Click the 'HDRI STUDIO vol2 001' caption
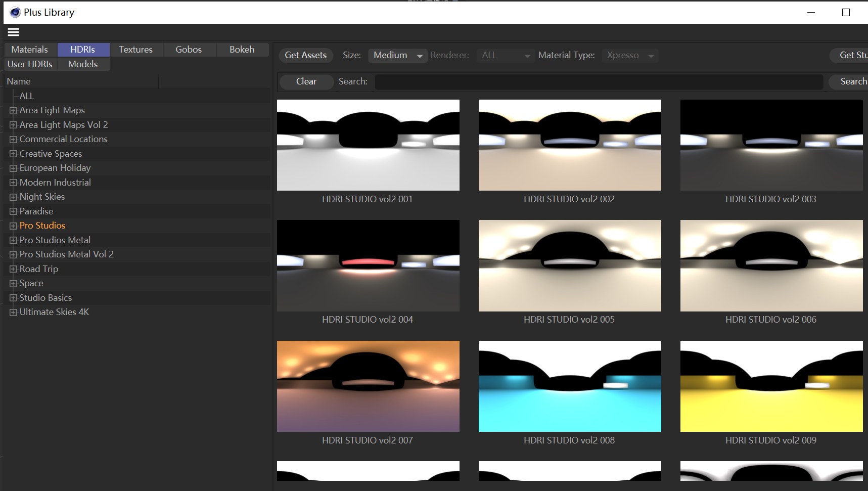 (368, 199)
